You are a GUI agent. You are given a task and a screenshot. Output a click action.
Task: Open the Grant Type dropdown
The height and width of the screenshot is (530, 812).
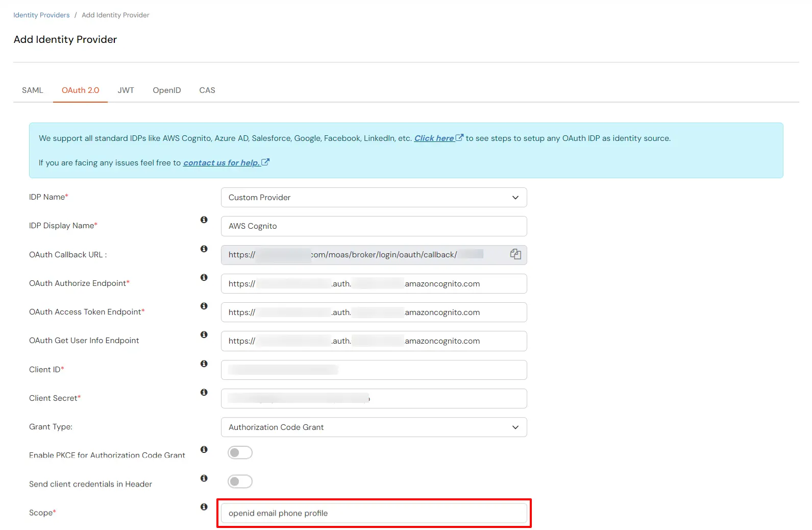374,427
